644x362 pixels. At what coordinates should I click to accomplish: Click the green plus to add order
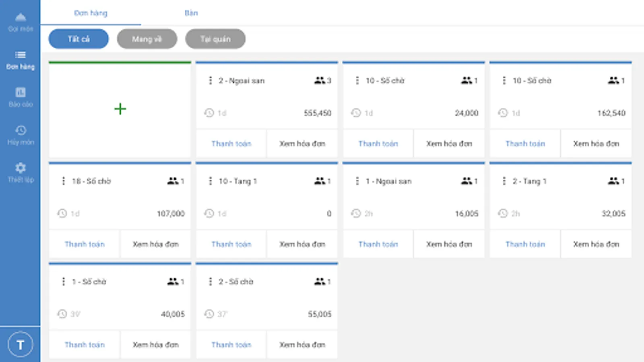click(120, 109)
